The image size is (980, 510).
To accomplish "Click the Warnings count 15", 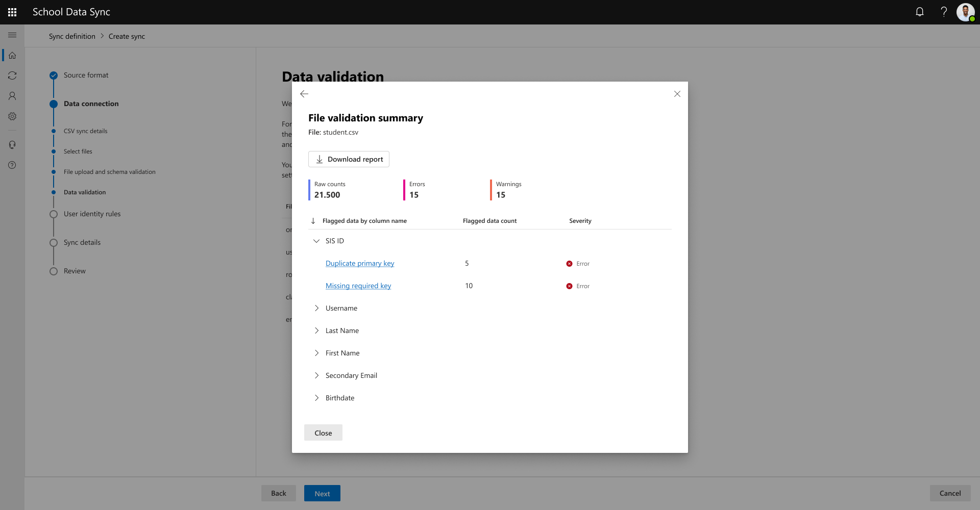I will click(x=501, y=195).
